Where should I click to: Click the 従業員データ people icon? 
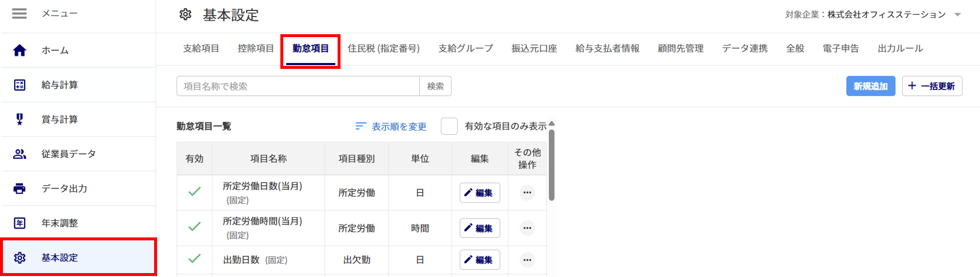(20, 154)
